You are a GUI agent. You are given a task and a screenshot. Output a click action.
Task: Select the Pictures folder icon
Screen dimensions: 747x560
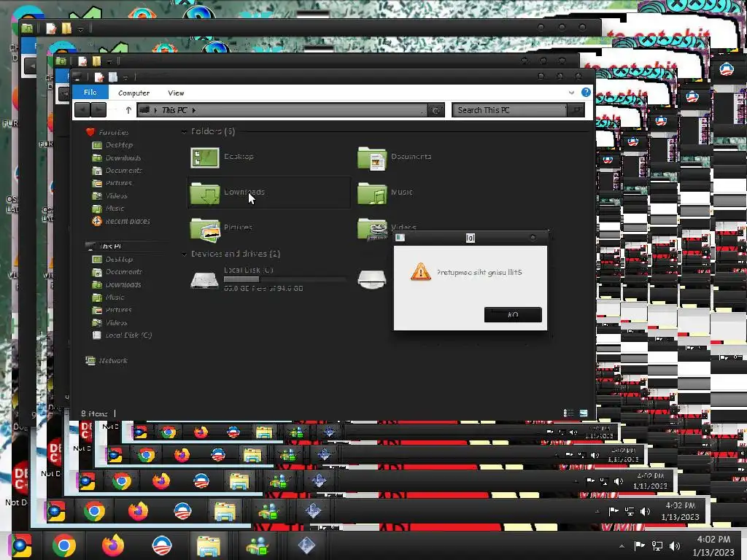tap(204, 228)
